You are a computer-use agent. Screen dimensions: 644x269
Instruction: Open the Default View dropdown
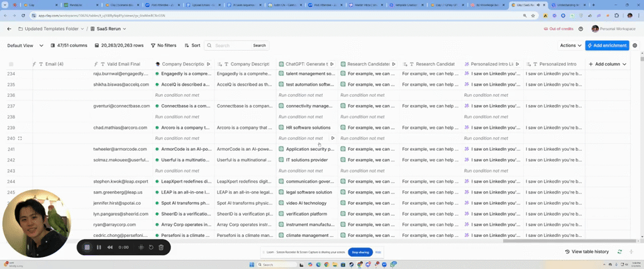tap(25, 45)
